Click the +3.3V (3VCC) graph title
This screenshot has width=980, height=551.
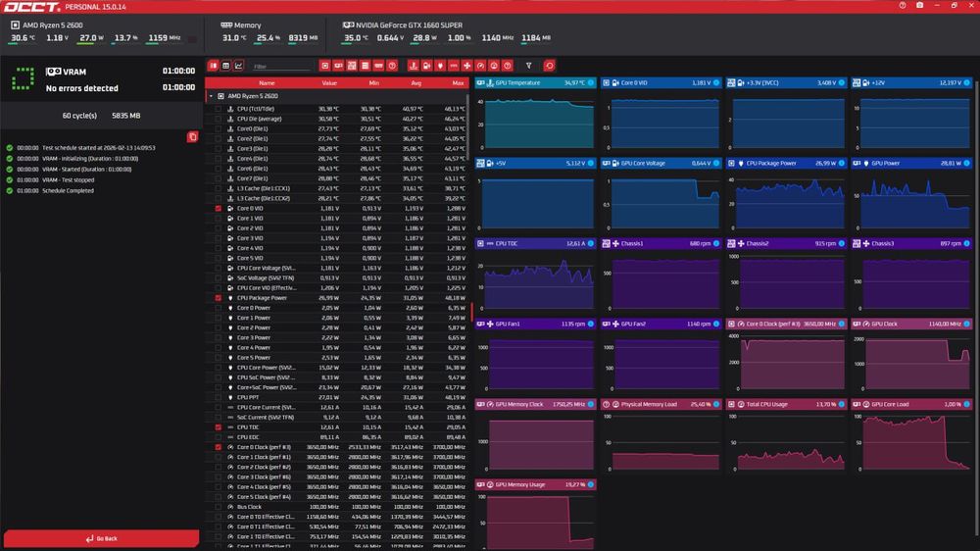762,82
